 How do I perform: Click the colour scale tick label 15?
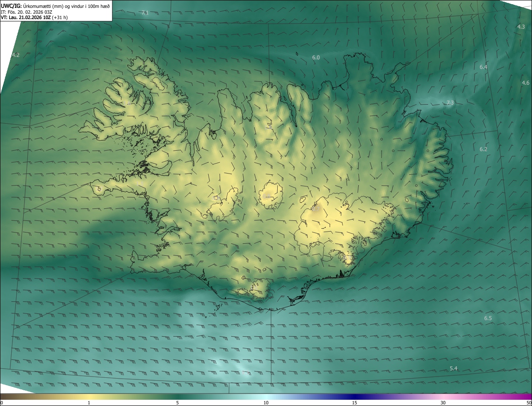(x=355, y=403)
